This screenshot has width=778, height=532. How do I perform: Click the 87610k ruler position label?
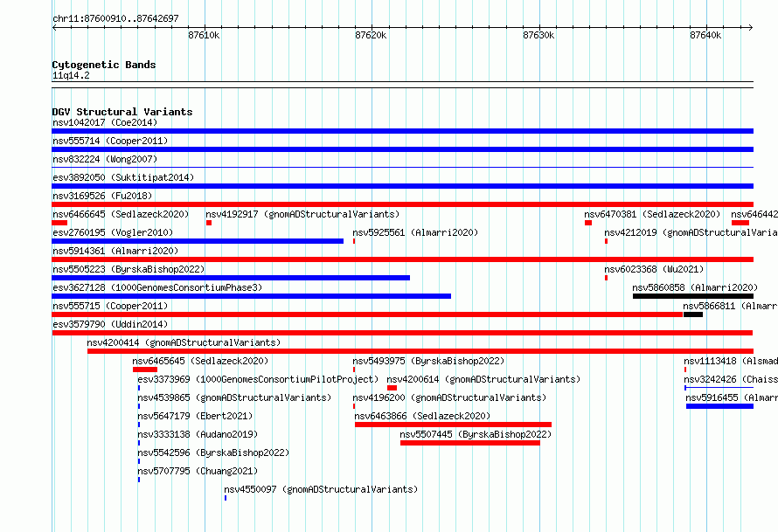pyautogui.click(x=204, y=35)
